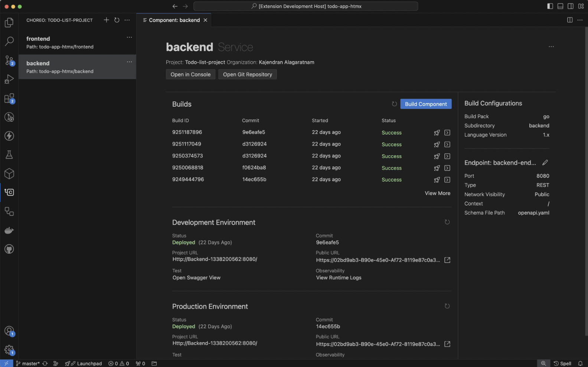Viewport: 588px width, 367px height.
Task: Open the Choreo view in activity bar
Action: (9, 192)
